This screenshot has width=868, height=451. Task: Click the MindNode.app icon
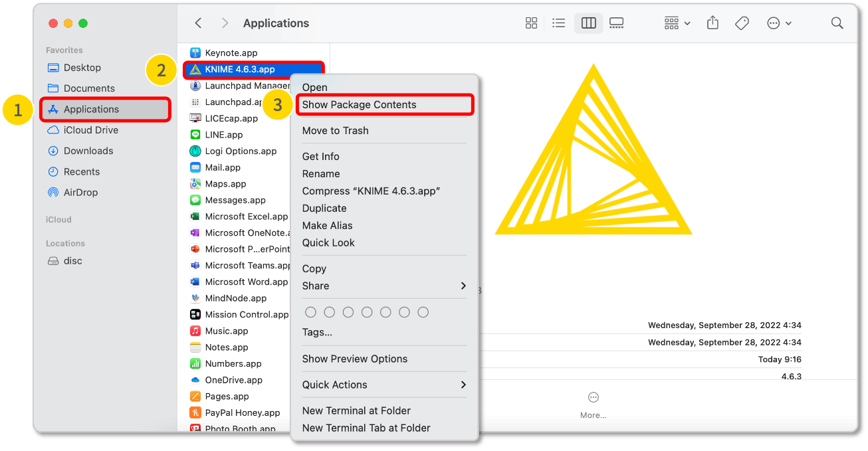(x=195, y=298)
